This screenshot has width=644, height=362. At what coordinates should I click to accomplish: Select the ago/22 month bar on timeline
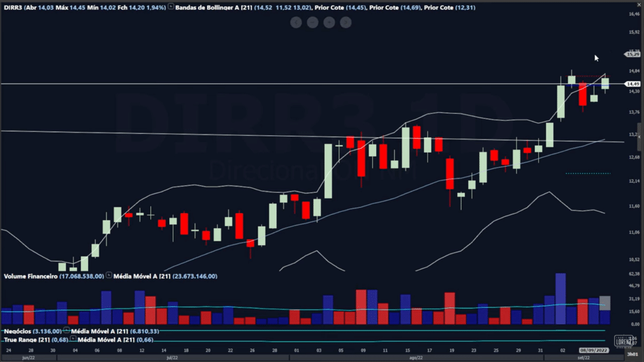coord(415,357)
